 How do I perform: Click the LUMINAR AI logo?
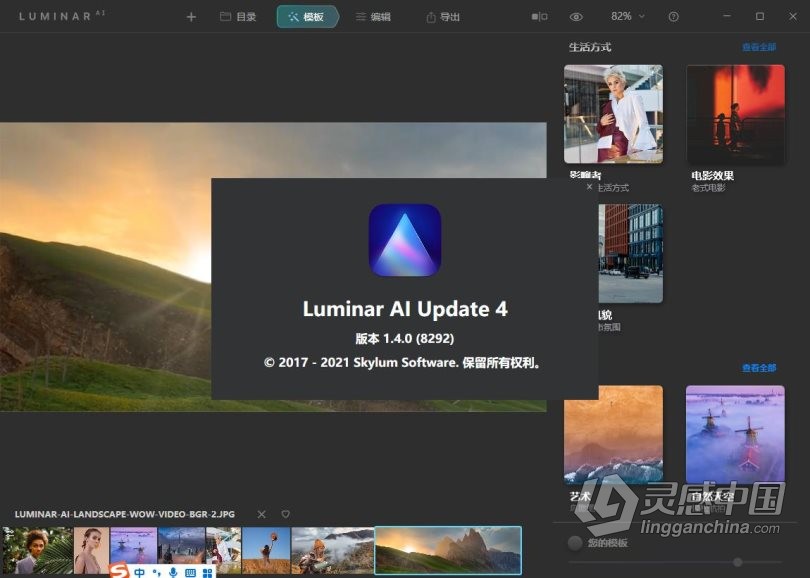(x=61, y=15)
